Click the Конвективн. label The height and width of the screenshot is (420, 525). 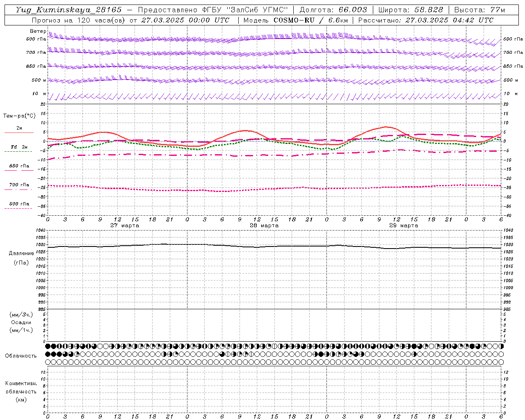21,383
